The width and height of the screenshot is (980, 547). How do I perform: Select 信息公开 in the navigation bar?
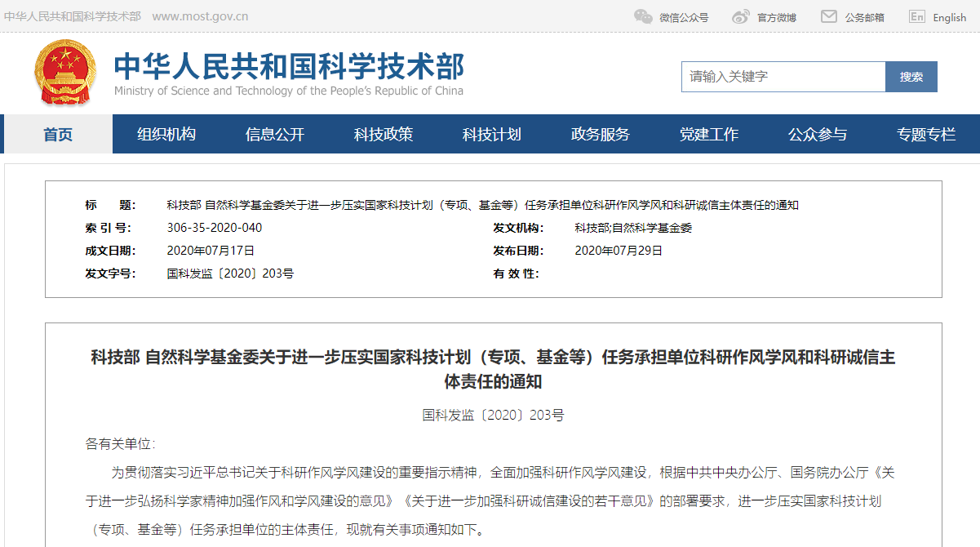click(275, 134)
